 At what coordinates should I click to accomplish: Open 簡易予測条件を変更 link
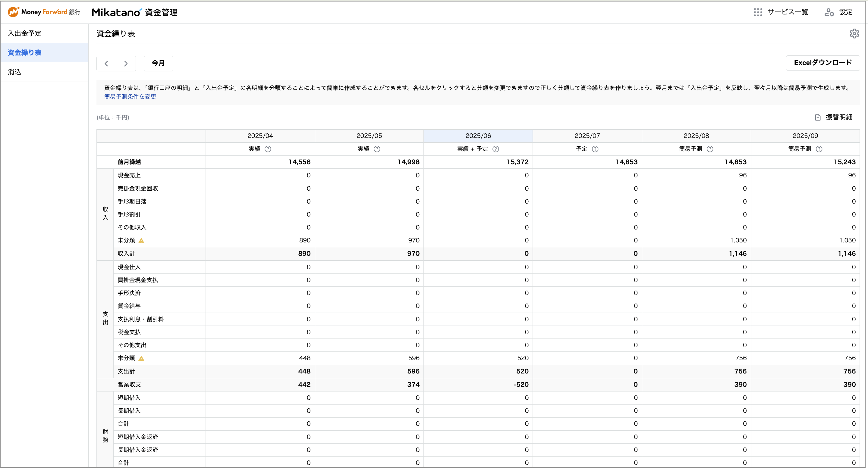(130, 97)
